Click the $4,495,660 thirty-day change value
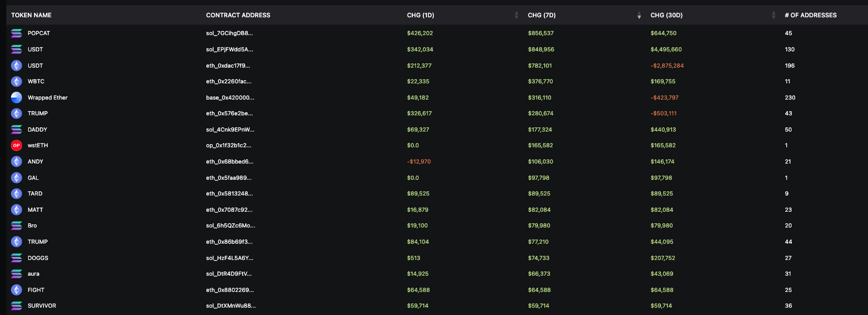The height and width of the screenshot is (315, 868). pos(666,49)
